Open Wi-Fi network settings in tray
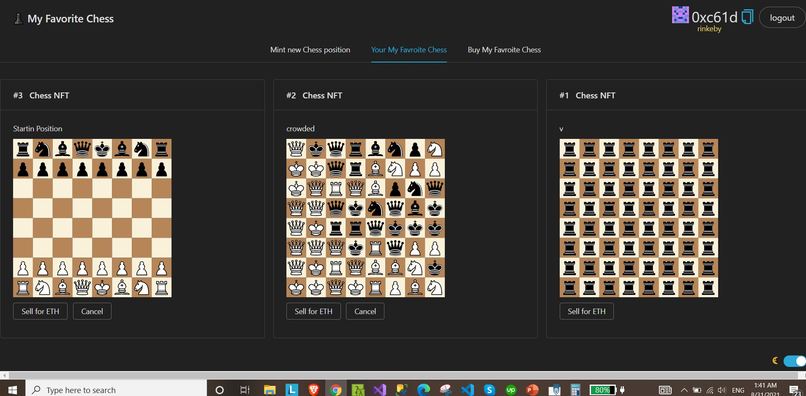 pyautogui.click(x=710, y=390)
